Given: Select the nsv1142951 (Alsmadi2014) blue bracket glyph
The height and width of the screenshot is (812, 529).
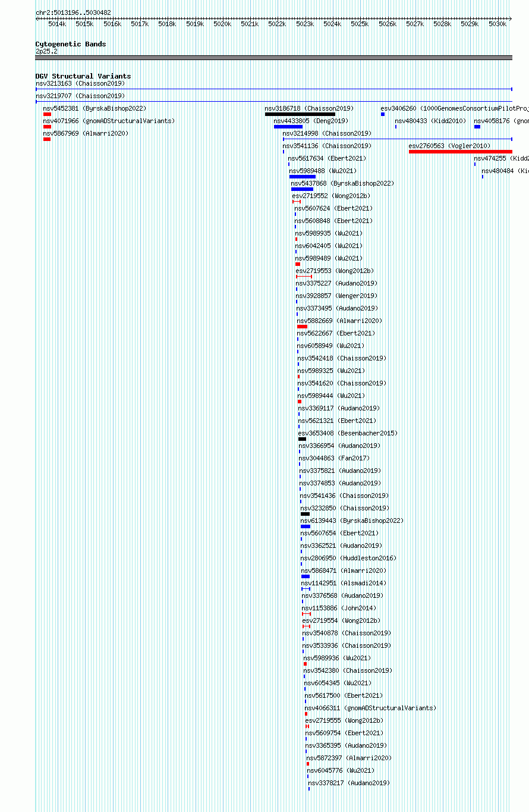Looking at the screenshot, I should pyautogui.click(x=306, y=589).
